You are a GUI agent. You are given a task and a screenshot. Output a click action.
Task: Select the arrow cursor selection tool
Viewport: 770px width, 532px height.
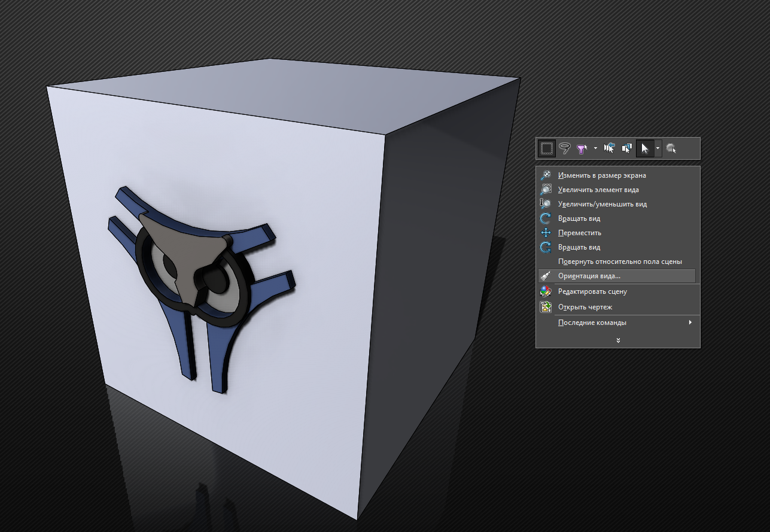[645, 148]
